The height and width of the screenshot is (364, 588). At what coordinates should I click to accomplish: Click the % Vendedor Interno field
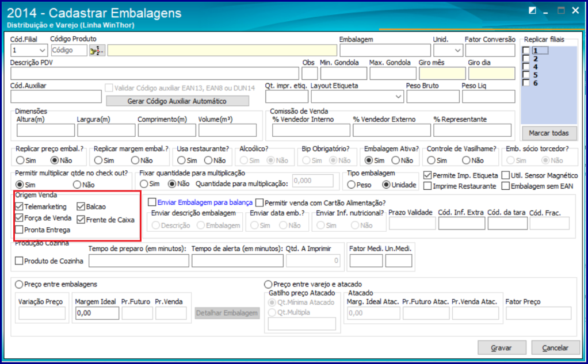click(x=311, y=130)
